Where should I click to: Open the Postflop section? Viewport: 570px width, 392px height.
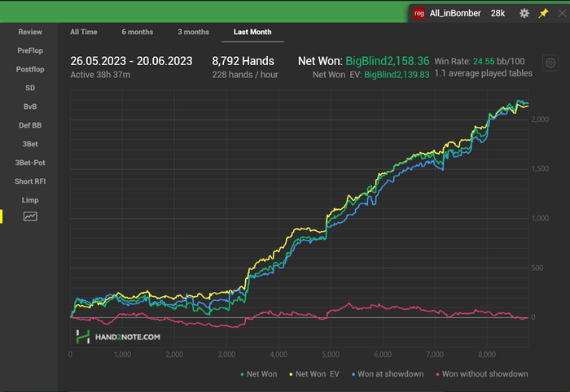30,69
